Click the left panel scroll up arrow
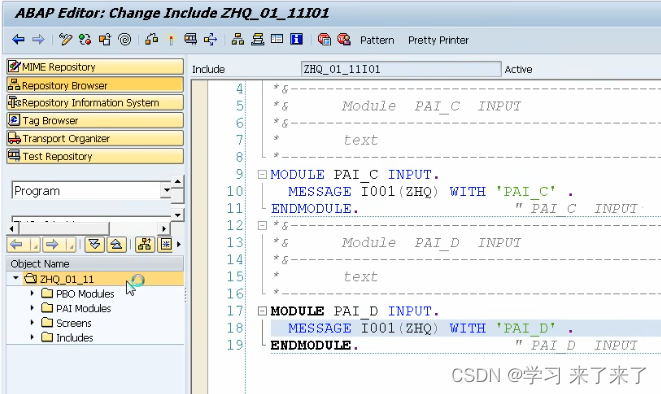Screen dimensions: 661x394 point(177,181)
